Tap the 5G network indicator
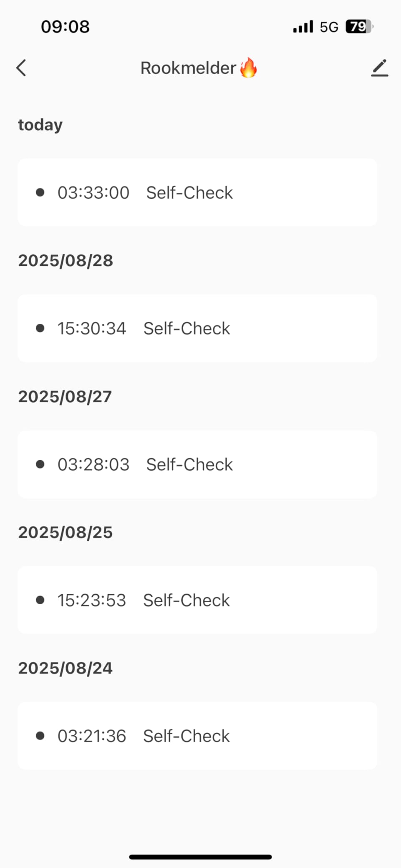Viewport: 401px width, 868px height. (329, 27)
